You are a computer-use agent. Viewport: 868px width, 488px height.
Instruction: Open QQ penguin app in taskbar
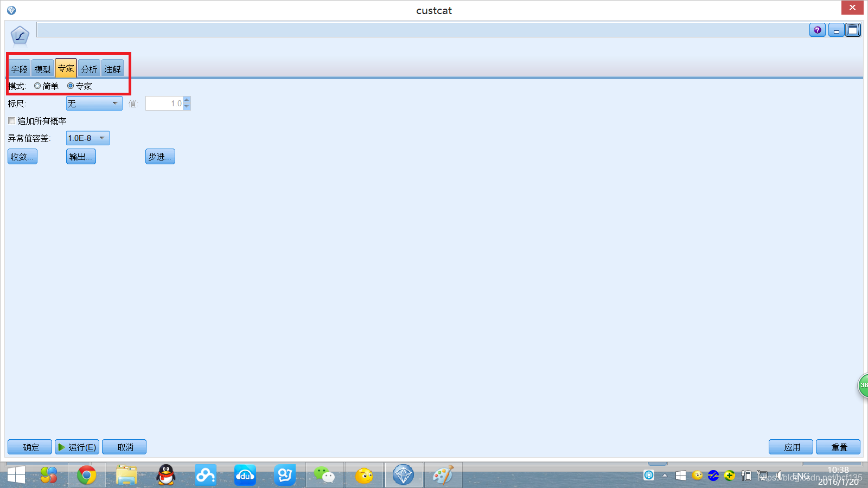(166, 476)
